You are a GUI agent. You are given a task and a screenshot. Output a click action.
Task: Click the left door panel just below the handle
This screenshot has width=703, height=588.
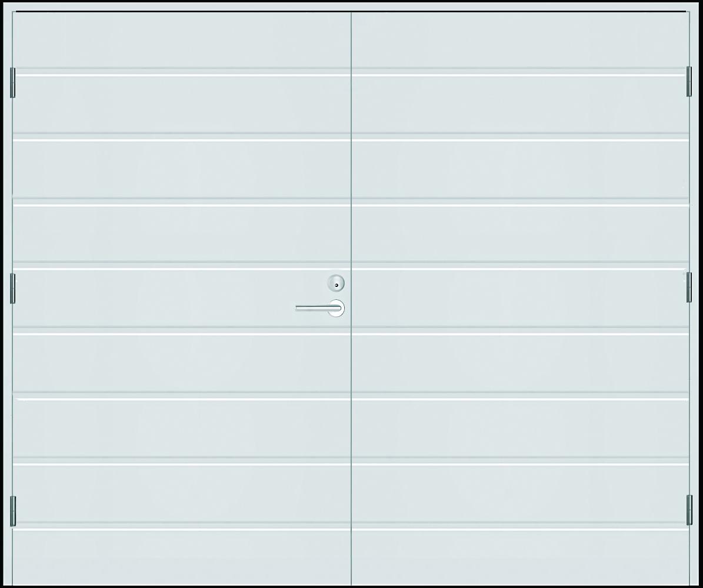182,363
